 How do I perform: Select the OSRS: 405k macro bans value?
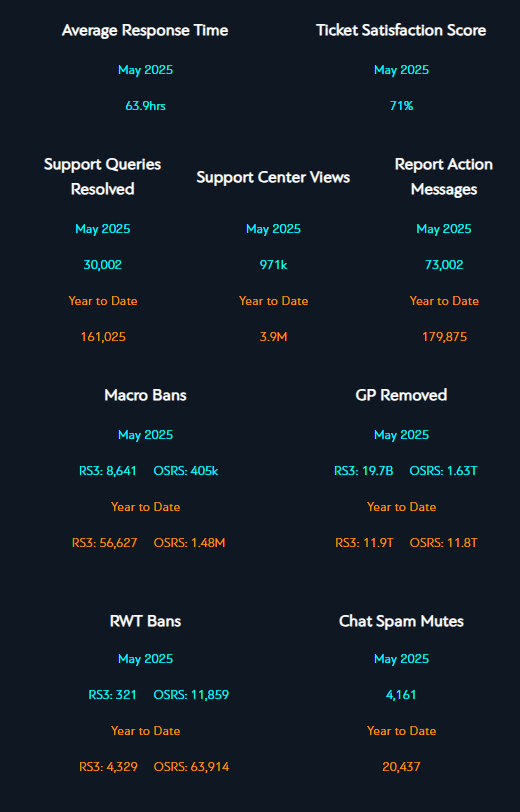point(186,471)
